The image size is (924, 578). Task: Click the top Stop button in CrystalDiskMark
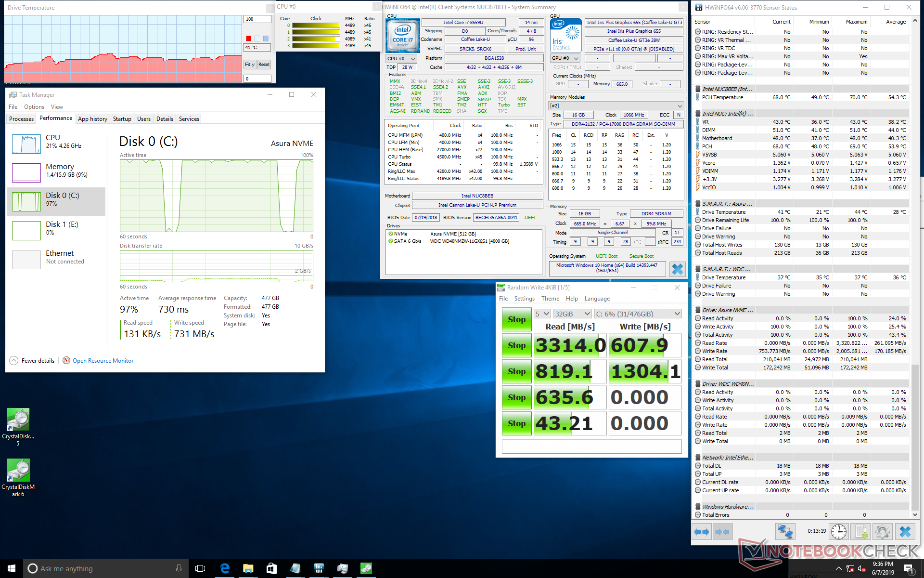click(516, 319)
